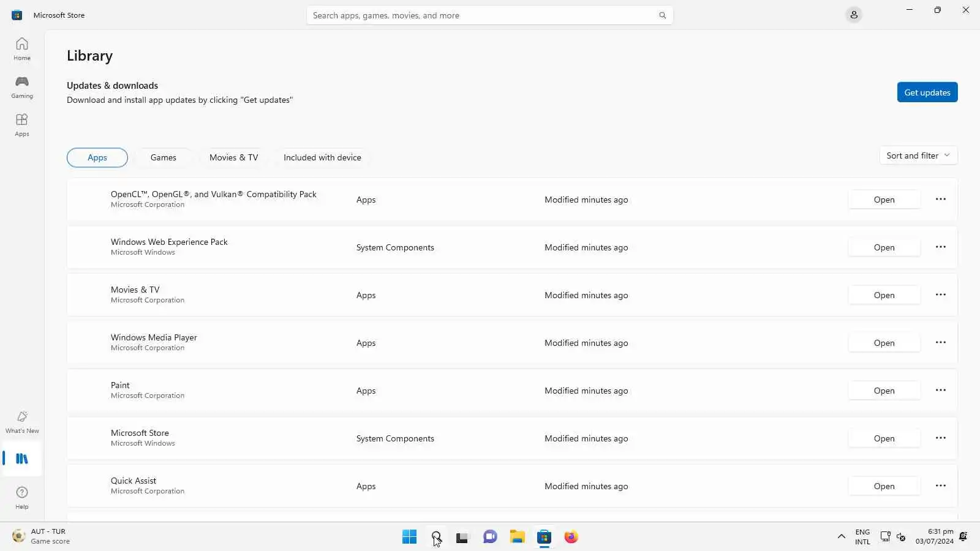
Task: Open the clock and date flyout
Action: 934,536
